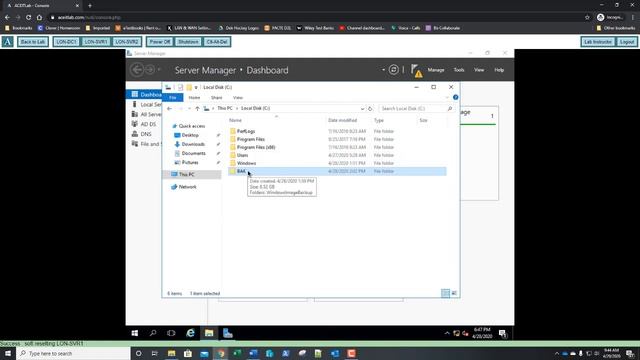This screenshot has height=360, width=640.
Task: Refresh the Local Disk (C:) folder view
Action: tap(370, 109)
